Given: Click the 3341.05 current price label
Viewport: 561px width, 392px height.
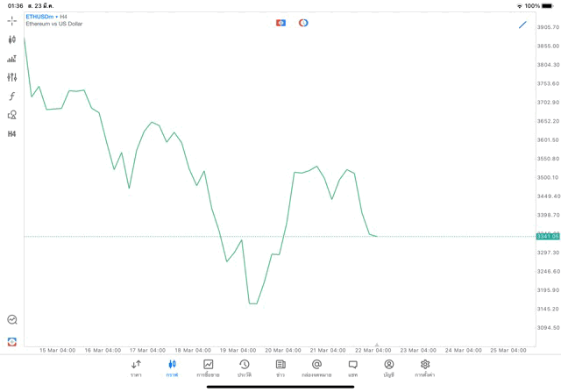Looking at the screenshot, I should 548,237.
